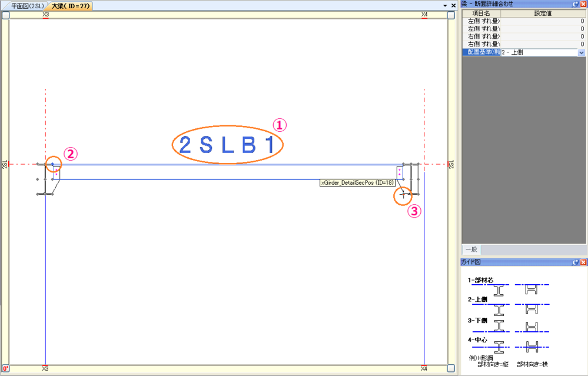The image size is (588, 376).
Task: Click the 4-中心 guide entry
Action: tap(478, 340)
